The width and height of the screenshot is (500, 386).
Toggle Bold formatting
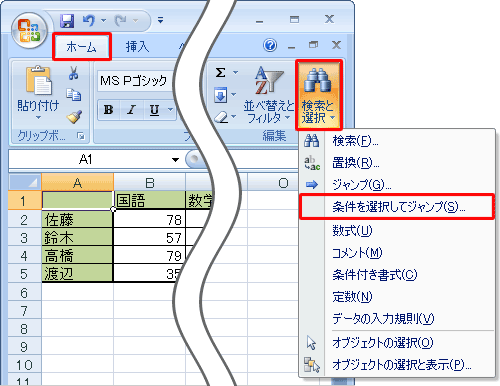click(108, 110)
